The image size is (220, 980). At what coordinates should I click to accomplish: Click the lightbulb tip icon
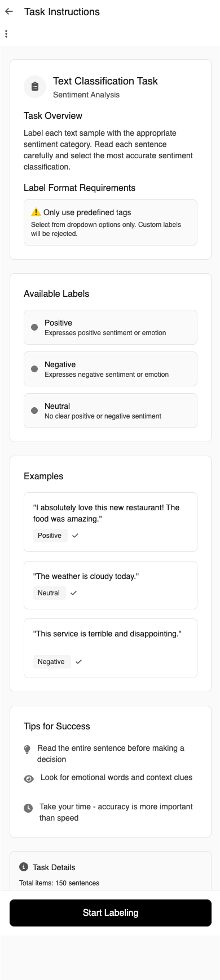click(x=27, y=750)
